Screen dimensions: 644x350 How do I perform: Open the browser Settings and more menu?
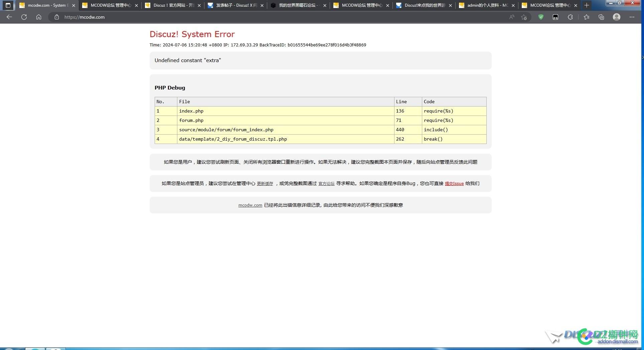(632, 17)
